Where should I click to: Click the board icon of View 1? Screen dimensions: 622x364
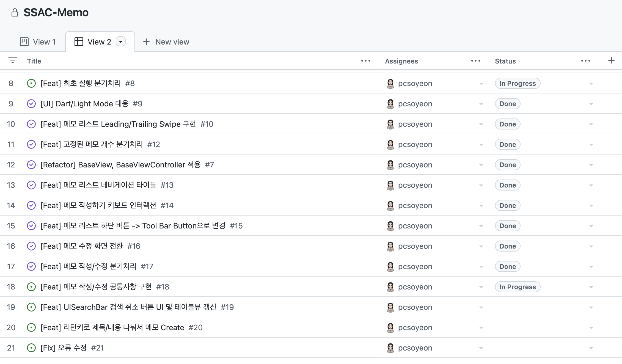24,42
